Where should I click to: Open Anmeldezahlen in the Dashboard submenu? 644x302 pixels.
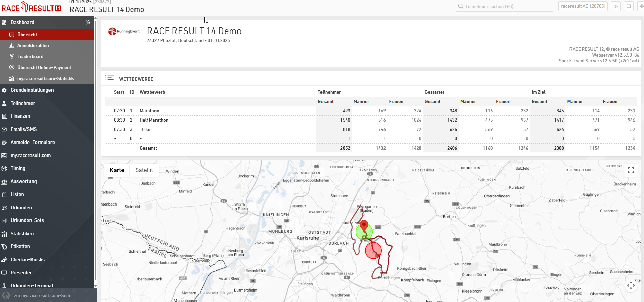click(33, 45)
